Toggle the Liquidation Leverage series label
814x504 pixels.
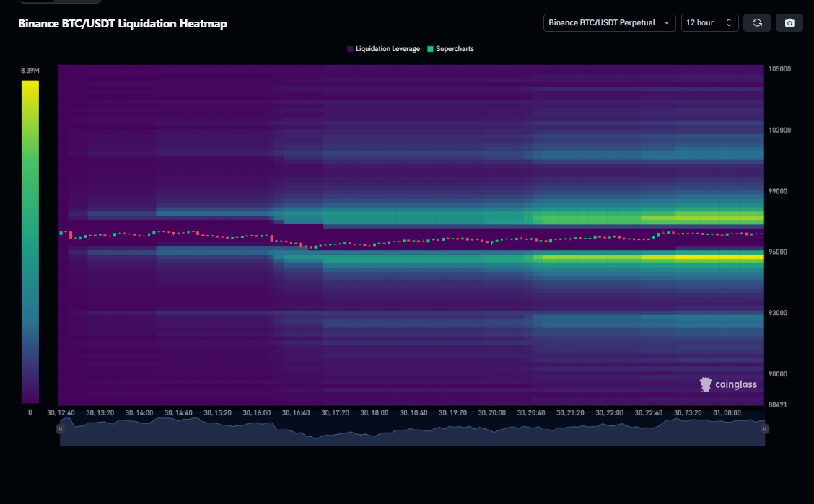[388, 49]
